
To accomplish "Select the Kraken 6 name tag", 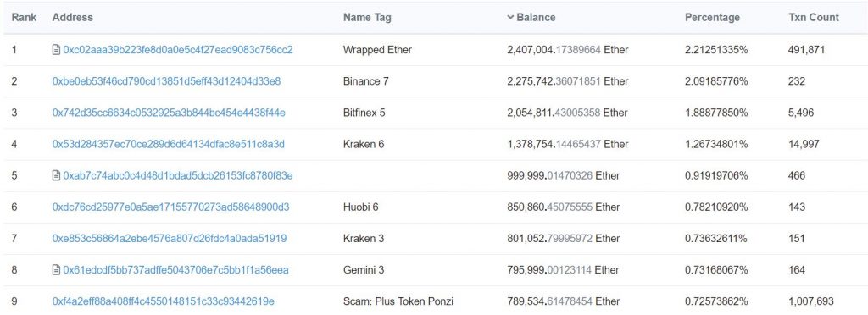I will 364,144.
